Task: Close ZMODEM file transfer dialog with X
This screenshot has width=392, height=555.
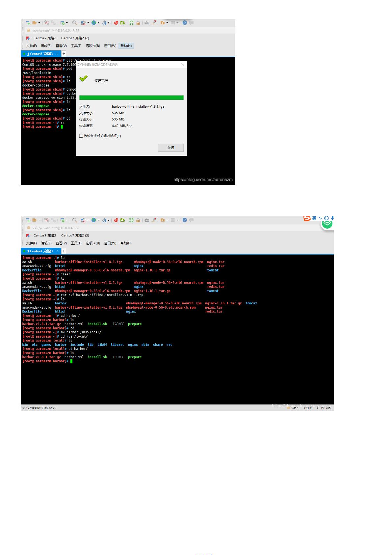Action: (x=183, y=65)
